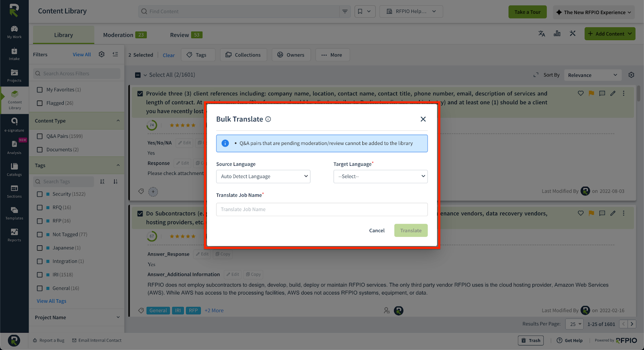Click Cancel in Bulk Translate dialog
This screenshot has width=644, height=350.
pos(377,231)
